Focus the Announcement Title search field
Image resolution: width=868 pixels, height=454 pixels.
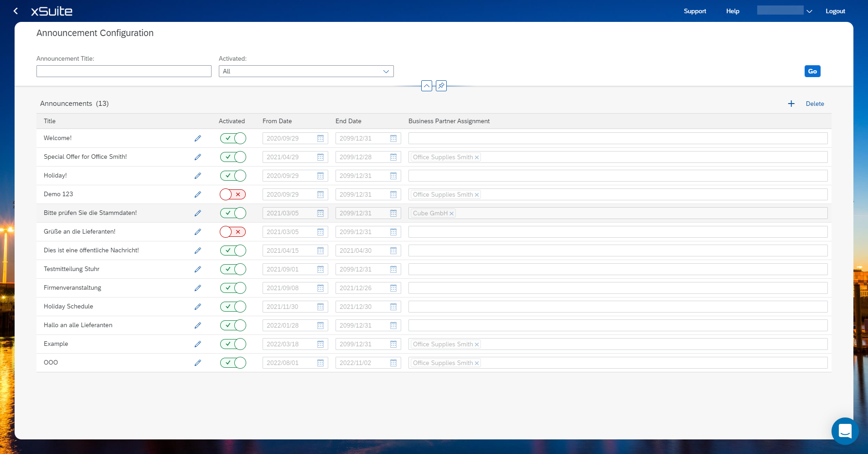click(124, 71)
